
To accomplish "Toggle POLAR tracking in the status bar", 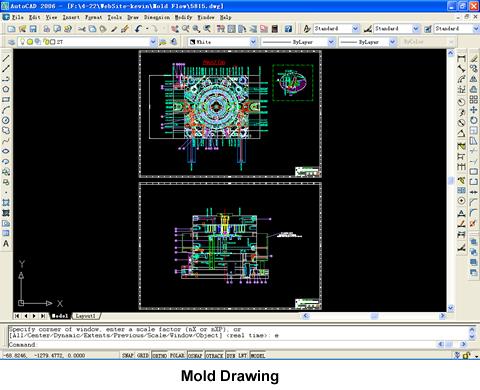I will coord(177,355).
